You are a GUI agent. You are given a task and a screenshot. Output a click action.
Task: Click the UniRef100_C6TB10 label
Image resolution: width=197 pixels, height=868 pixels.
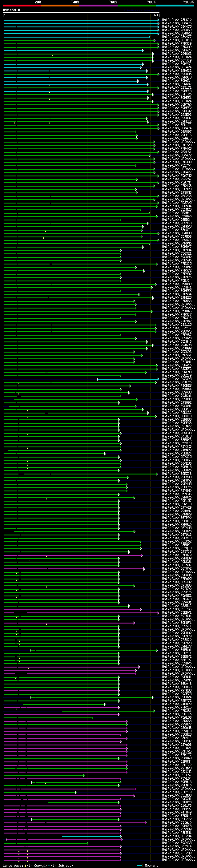[177, 40]
